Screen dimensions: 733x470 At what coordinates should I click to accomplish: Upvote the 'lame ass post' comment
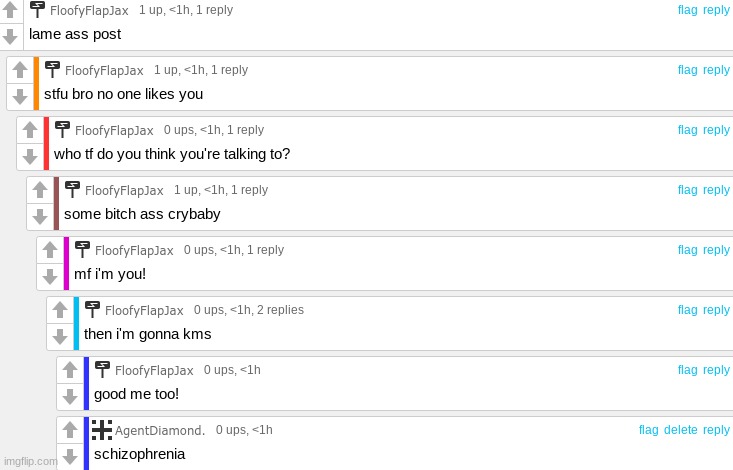point(10,10)
